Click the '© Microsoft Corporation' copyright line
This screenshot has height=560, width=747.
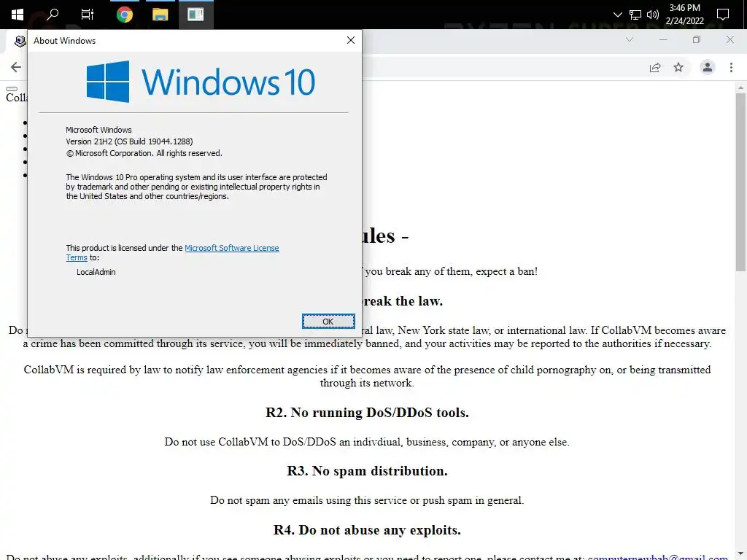coord(144,153)
